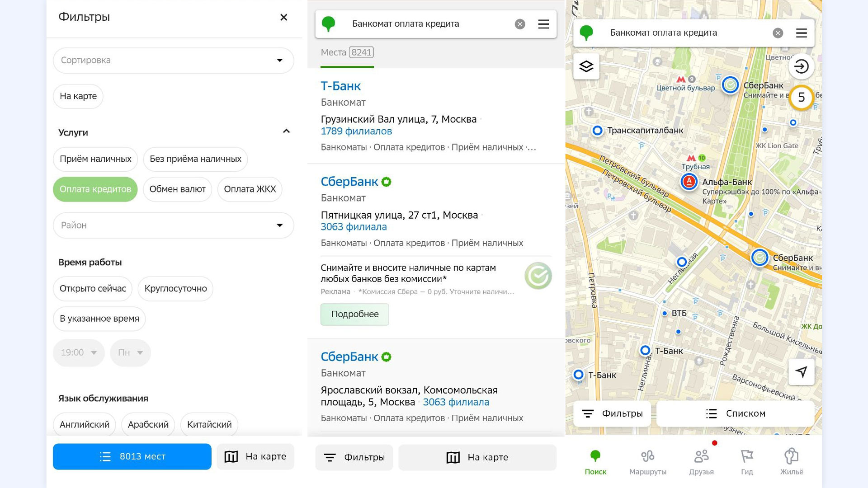
Task: Close the Фильтры panel with the X icon
Action: (x=283, y=17)
